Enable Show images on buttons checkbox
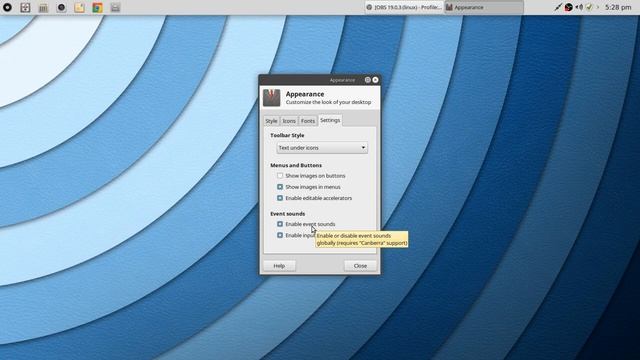Image resolution: width=640 pixels, height=360 pixels. click(x=280, y=176)
